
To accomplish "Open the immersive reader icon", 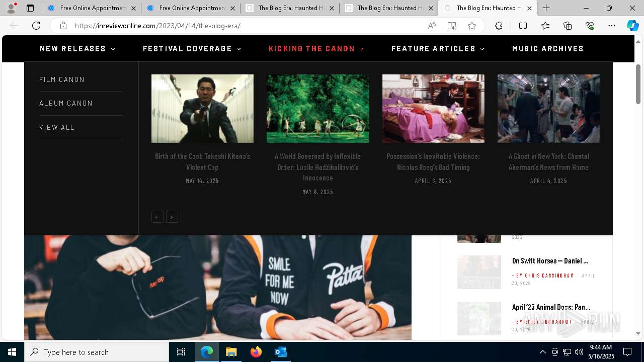I will (452, 26).
